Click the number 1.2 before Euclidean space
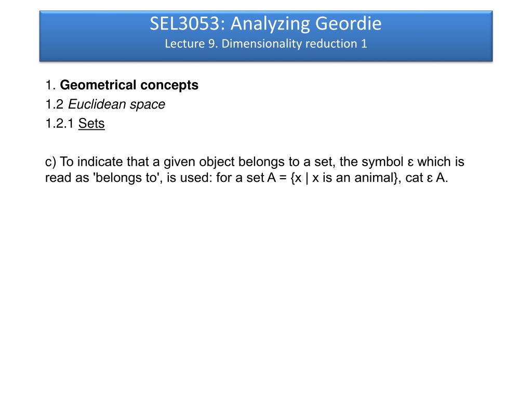The height and width of the screenshot is (399, 532). (54, 104)
